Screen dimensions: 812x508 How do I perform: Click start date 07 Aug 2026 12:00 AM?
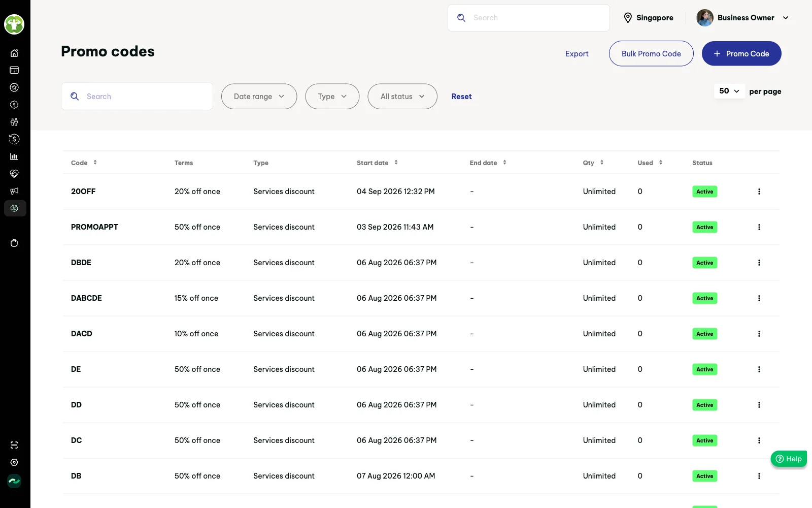click(396, 476)
